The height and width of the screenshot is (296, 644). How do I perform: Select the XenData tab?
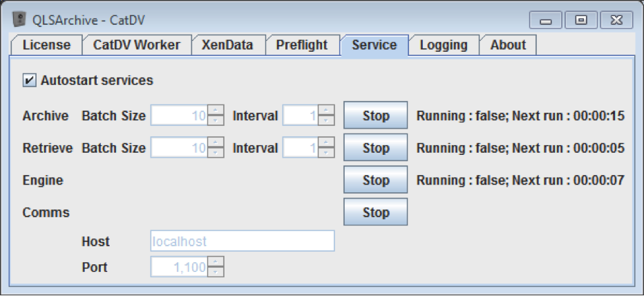click(x=227, y=46)
